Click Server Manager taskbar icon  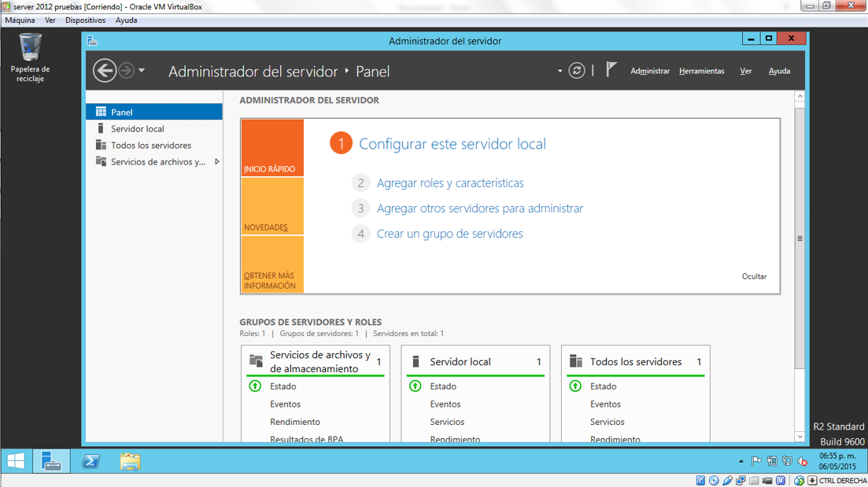(x=51, y=461)
